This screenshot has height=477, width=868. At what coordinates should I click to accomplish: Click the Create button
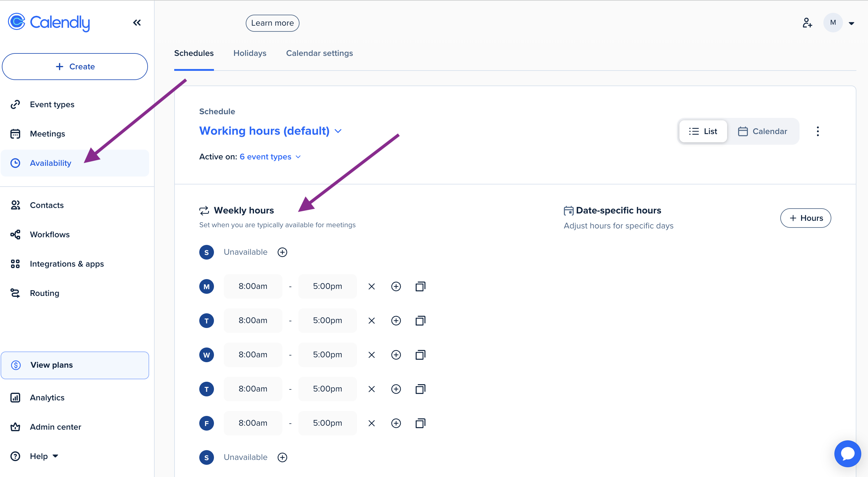point(75,67)
